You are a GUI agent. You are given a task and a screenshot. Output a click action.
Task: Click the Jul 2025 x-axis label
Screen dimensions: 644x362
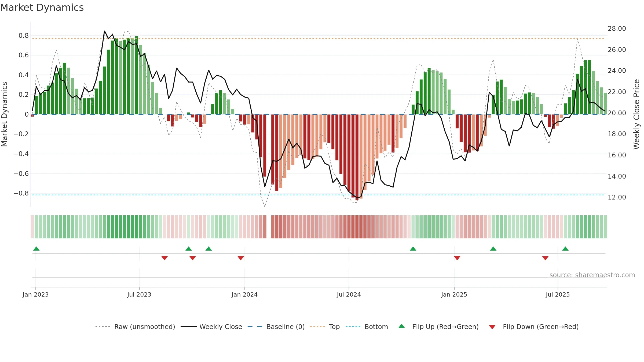(x=558, y=294)
